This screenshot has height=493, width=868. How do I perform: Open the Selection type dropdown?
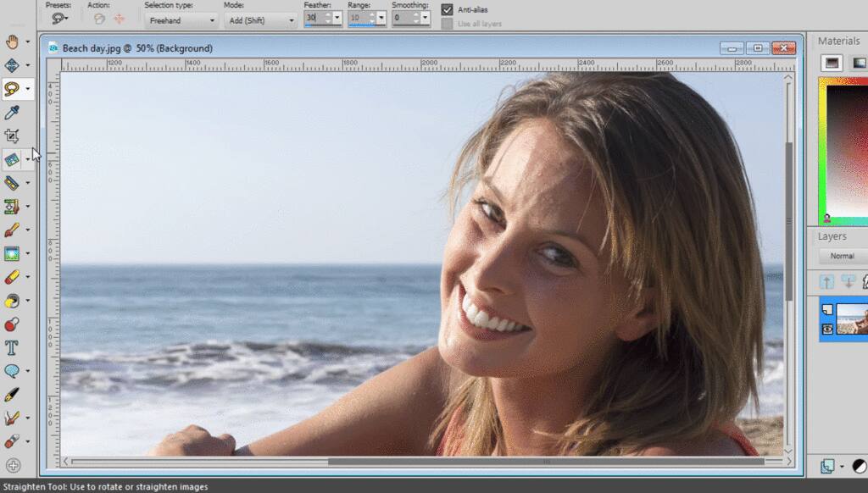click(181, 20)
